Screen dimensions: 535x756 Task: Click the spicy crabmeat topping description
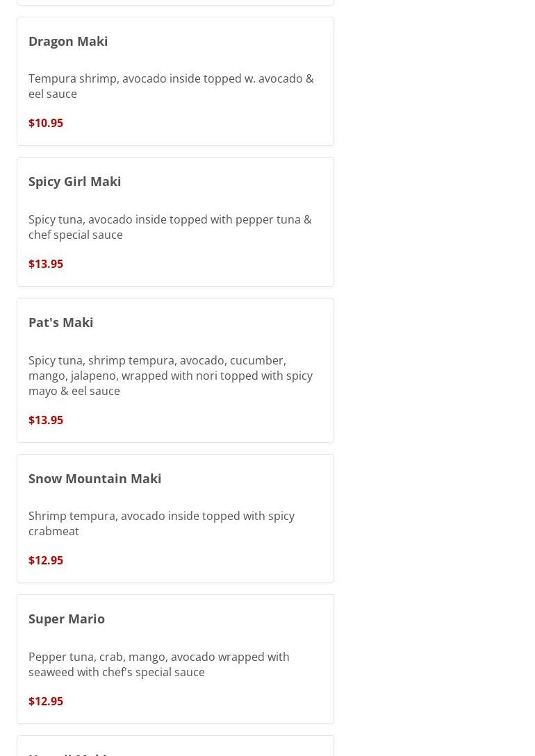click(x=161, y=523)
